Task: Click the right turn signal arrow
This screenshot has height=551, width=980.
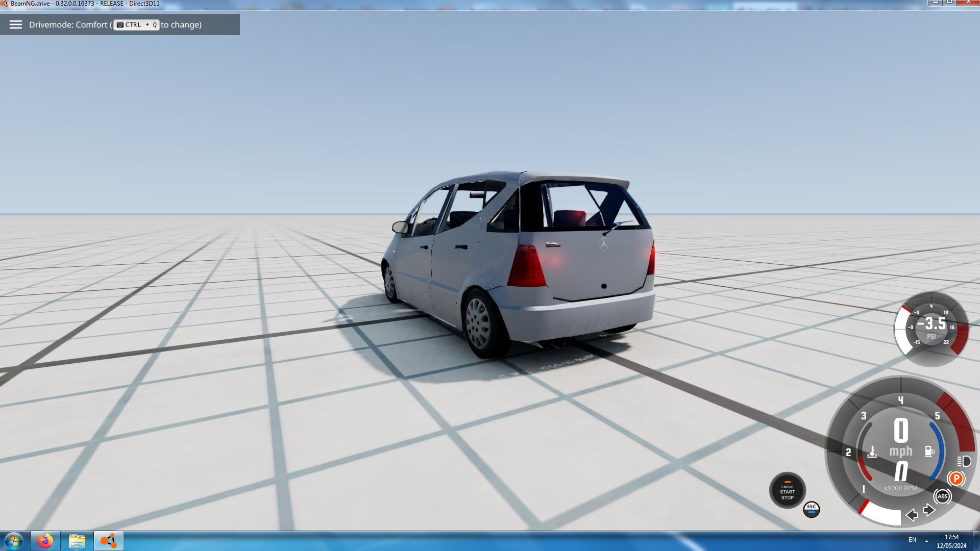Action: click(x=929, y=510)
